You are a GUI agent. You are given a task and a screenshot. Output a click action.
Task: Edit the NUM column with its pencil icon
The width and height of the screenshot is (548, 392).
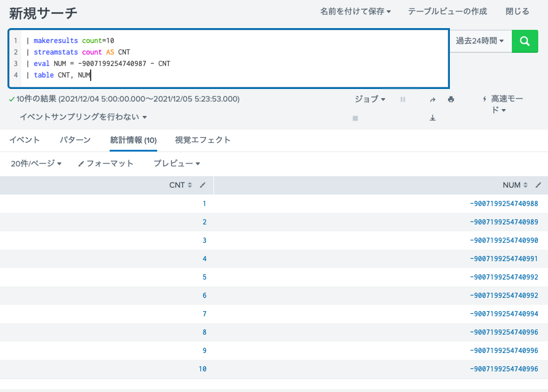[x=537, y=185]
